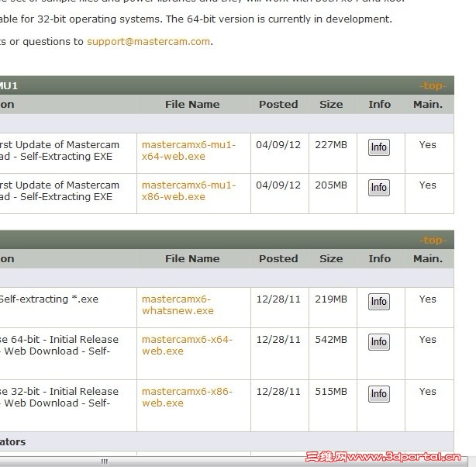The height and width of the screenshot is (467, 476).
Task: Click Info header in second table
Action: 379,258
